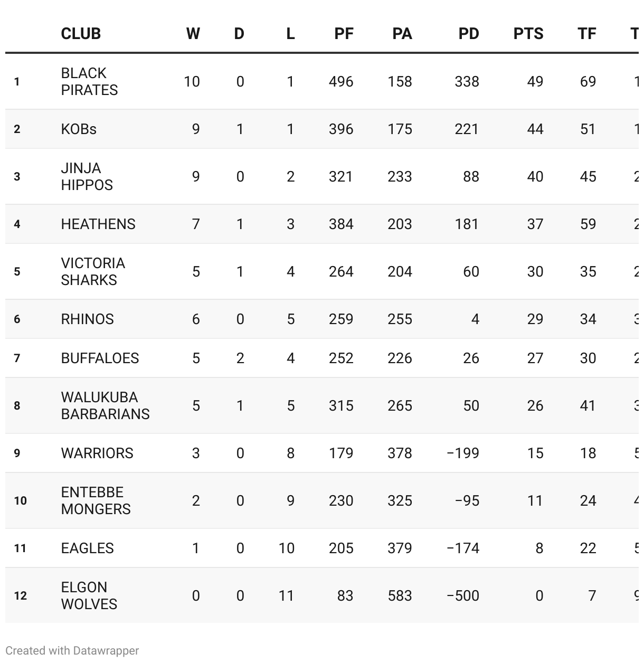The height and width of the screenshot is (663, 644).
Task: Click the W column header
Action: [x=193, y=34]
